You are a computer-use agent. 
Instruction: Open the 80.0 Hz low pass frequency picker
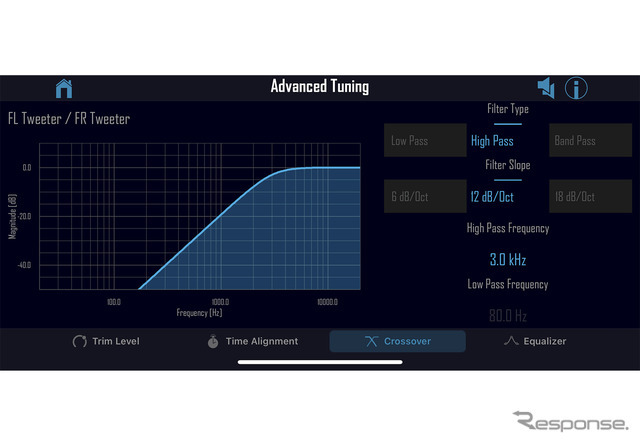[508, 316]
